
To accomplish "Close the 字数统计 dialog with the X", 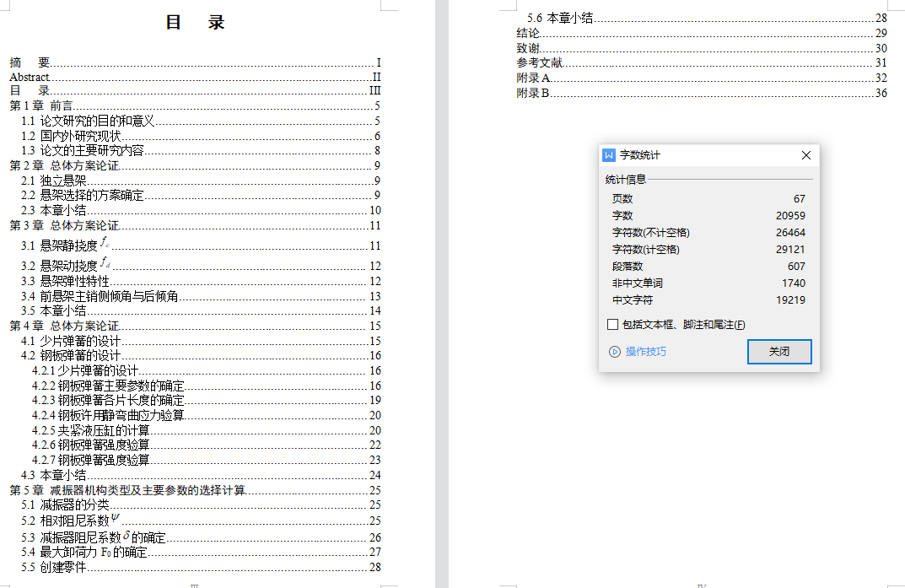I will click(x=805, y=155).
